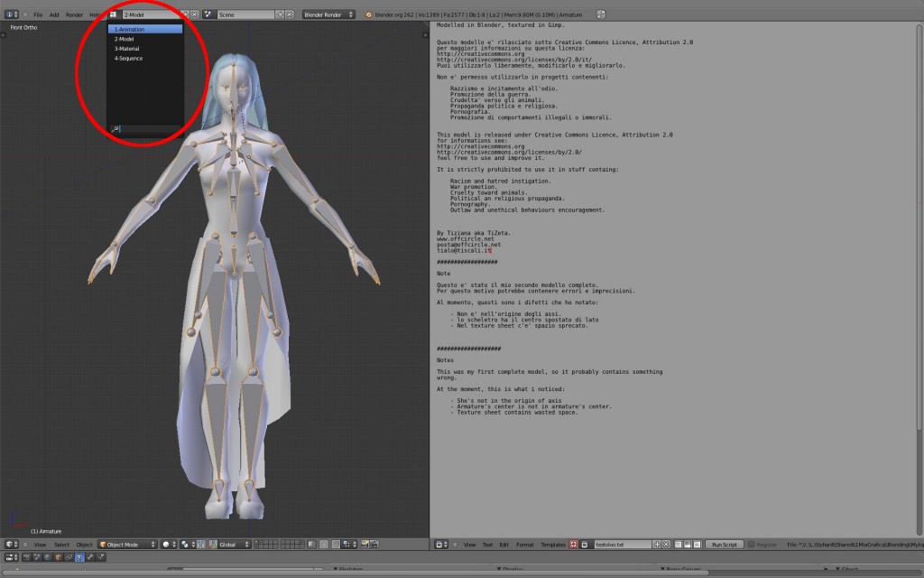Open the Add menu
The image size is (924, 578).
[54, 14]
